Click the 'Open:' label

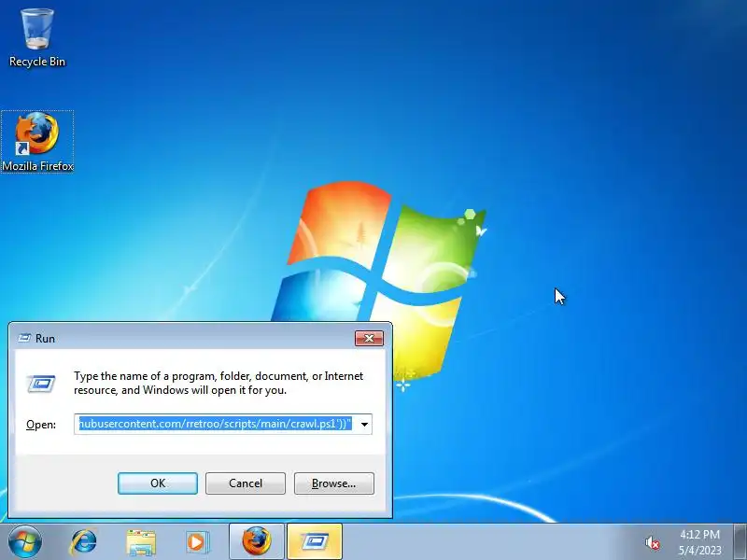pos(41,425)
